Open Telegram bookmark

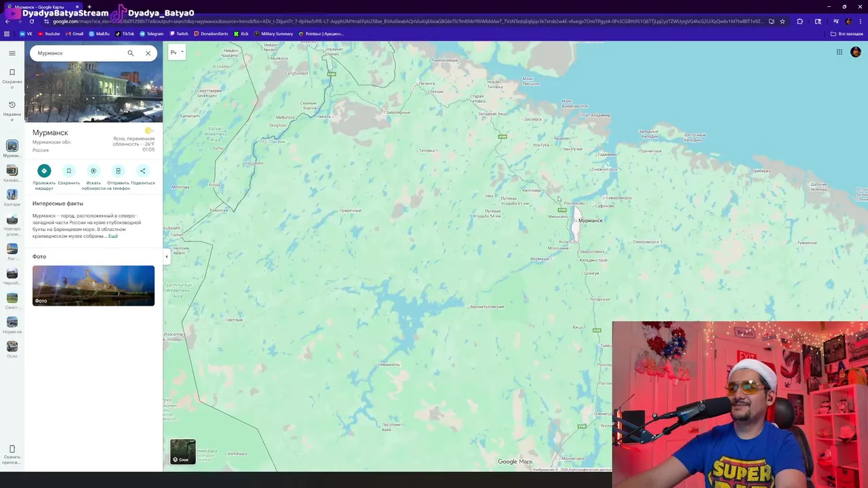(152, 33)
